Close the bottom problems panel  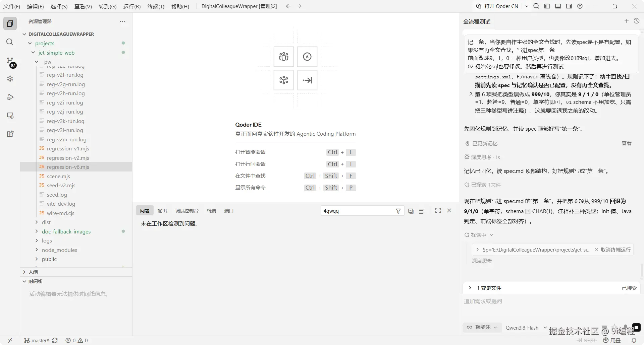click(449, 211)
